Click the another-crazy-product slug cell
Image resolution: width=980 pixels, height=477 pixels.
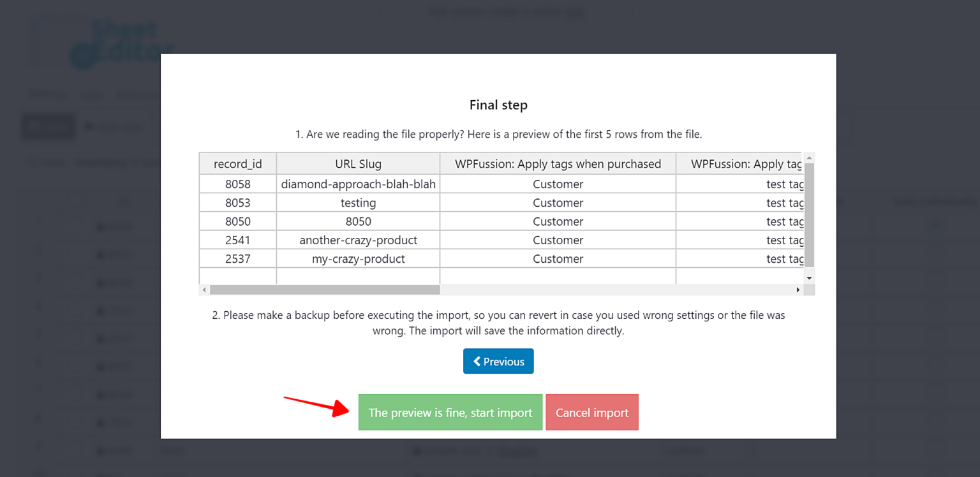click(358, 240)
